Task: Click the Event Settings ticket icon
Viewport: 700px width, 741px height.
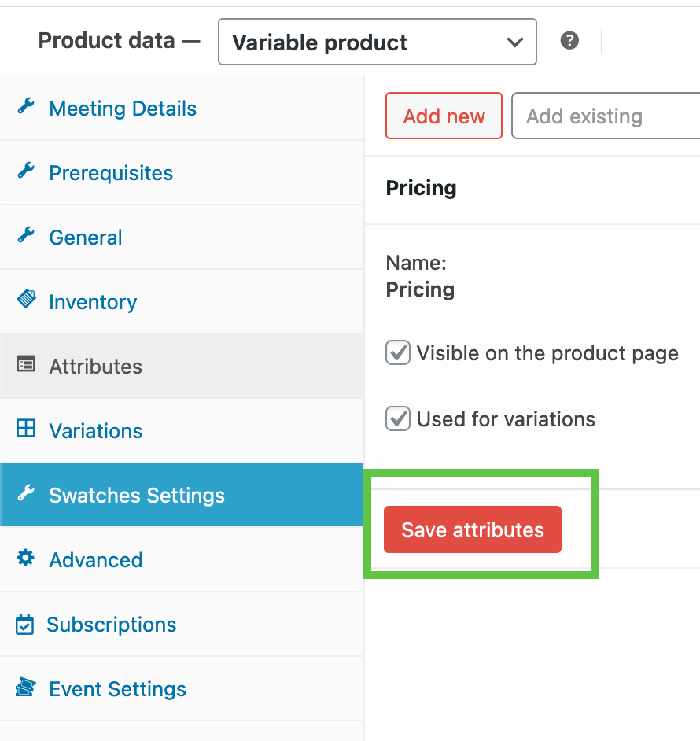Action: click(x=26, y=688)
